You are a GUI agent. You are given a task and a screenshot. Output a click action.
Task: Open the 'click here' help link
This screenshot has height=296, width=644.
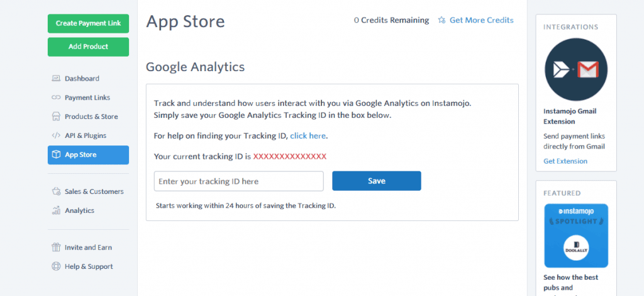tap(308, 135)
